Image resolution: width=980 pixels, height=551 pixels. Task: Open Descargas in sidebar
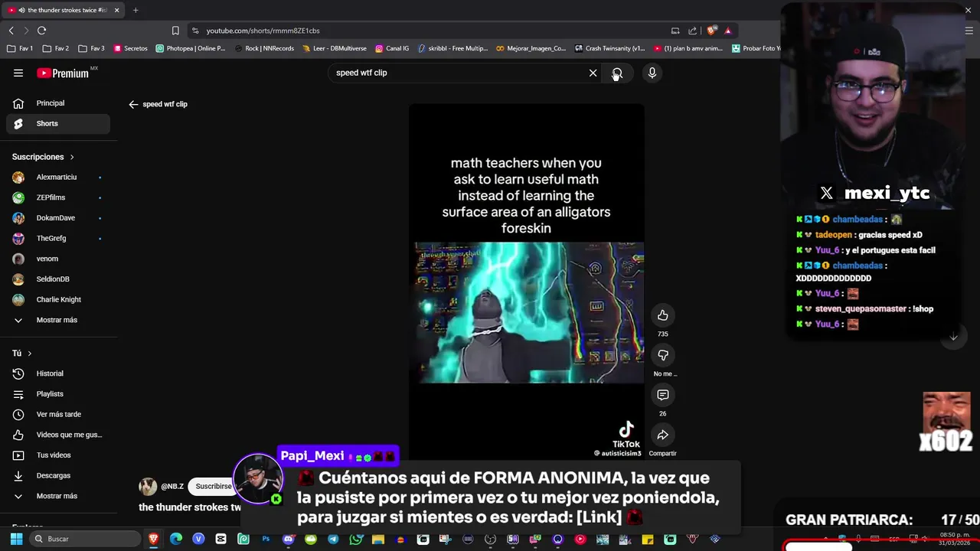pyautogui.click(x=58, y=475)
